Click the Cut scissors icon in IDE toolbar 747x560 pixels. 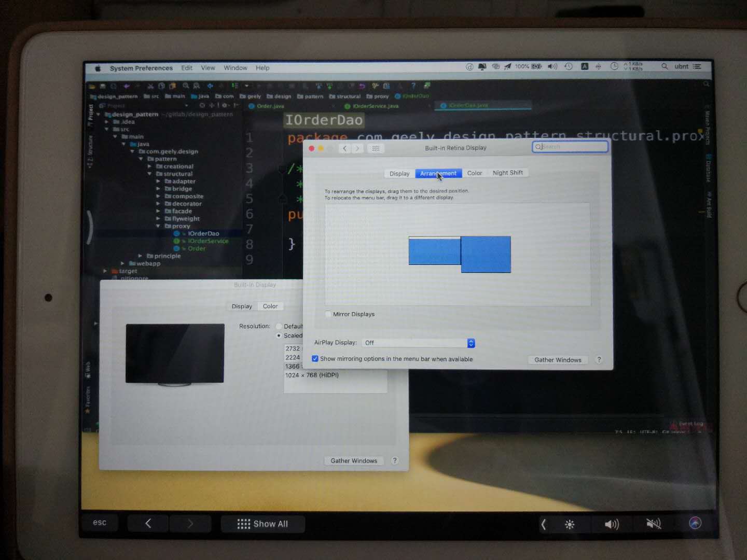[x=150, y=86]
